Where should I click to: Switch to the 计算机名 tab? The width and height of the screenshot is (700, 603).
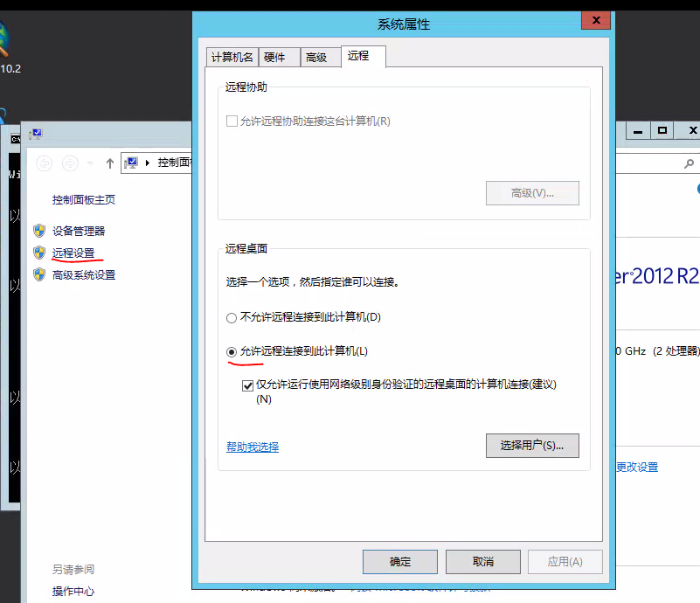coord(232,56)
